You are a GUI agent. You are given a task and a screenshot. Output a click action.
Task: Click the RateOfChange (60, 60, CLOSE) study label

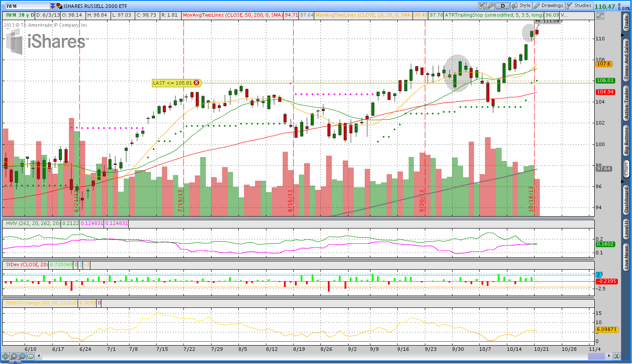tap(39, 303)
